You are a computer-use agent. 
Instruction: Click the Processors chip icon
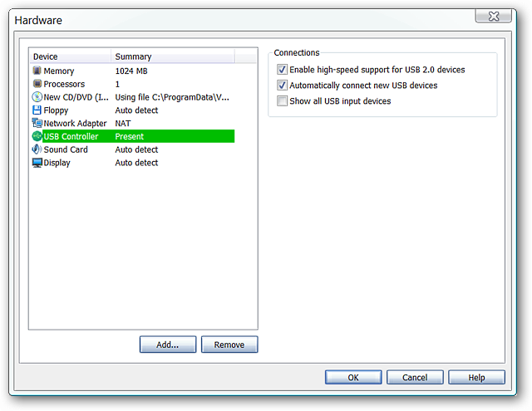[37, 84]
